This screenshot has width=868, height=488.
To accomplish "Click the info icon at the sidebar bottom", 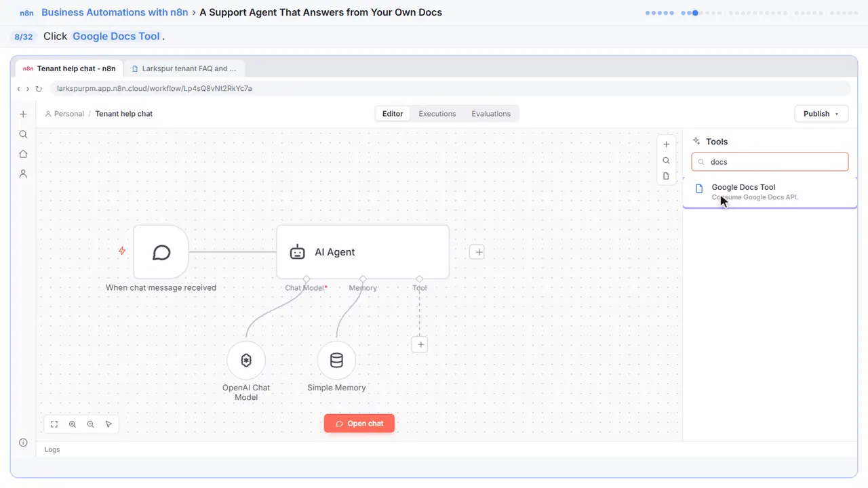I will (x=23, y=443).
